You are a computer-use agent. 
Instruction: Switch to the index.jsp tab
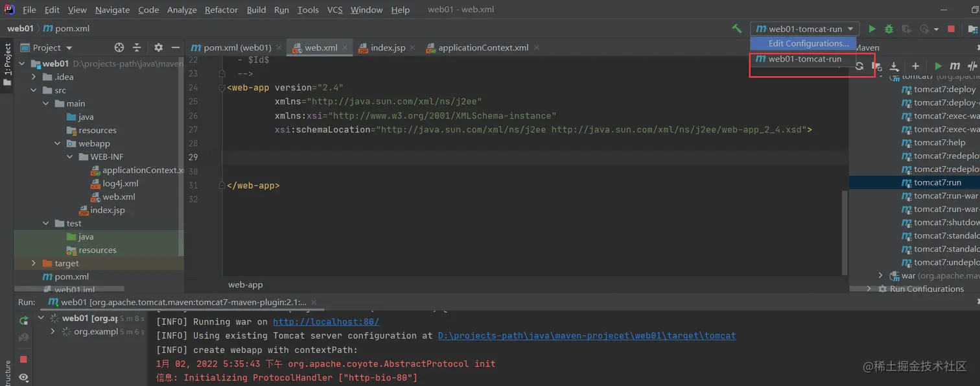pos(388,47)
